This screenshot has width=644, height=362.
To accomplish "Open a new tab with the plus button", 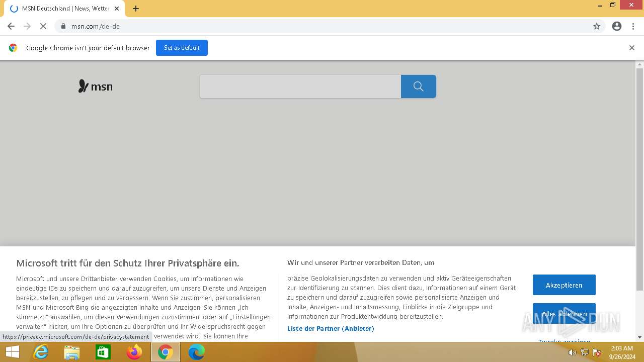I will coord(136,9).
